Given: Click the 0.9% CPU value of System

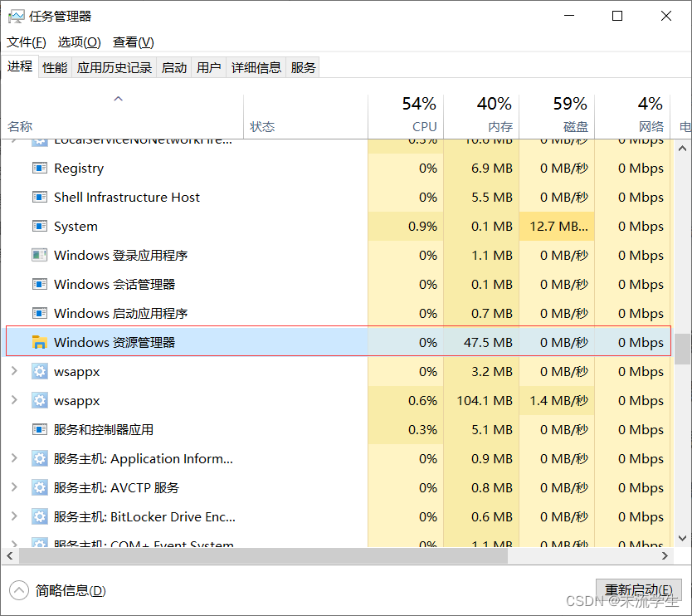Looking at the screenshot, I should click(422, 227).
